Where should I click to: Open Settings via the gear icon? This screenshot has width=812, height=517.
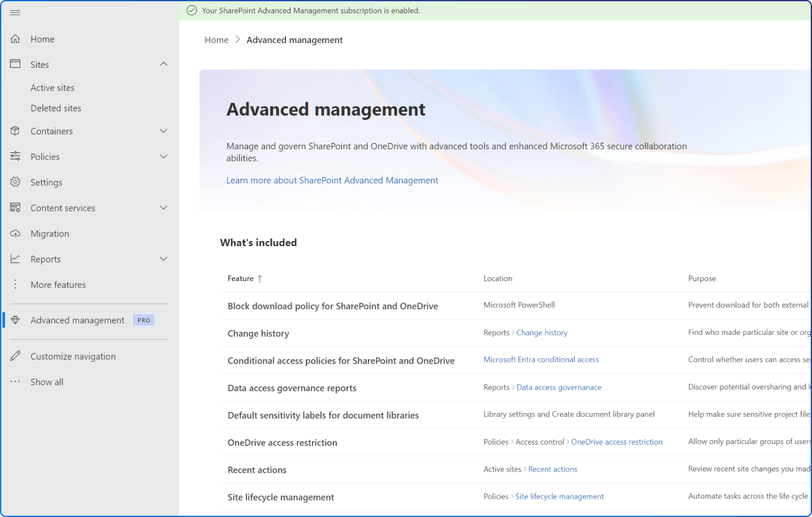[x=15, y=182]
